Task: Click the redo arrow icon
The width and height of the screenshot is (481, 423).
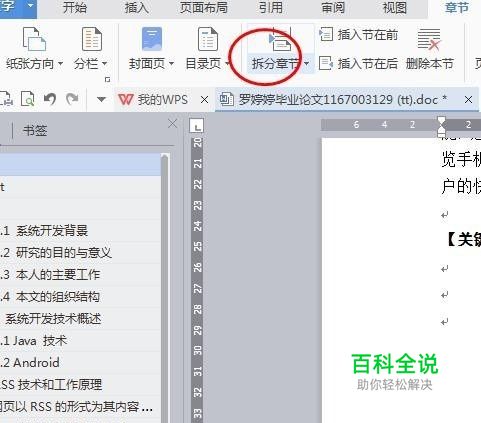Action: point(72,99)
